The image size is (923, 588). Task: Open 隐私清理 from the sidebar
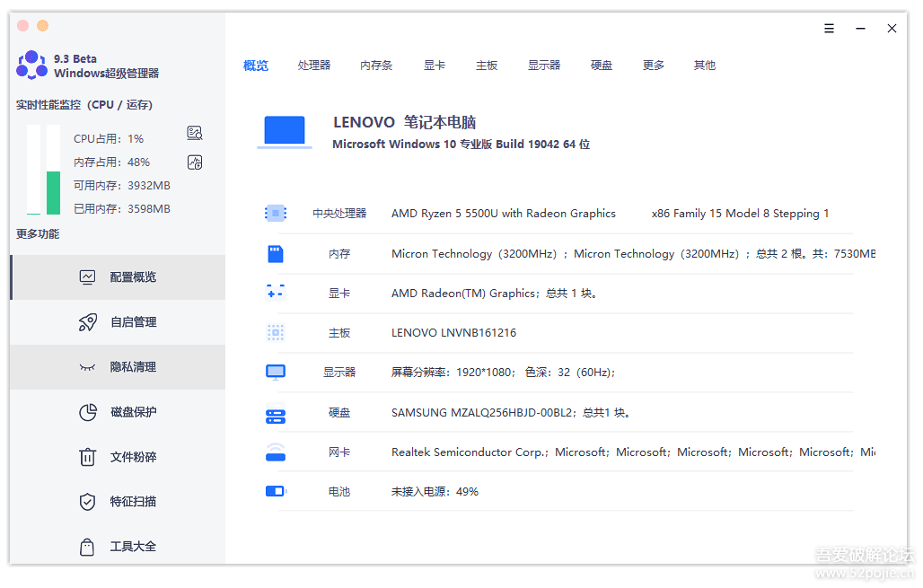pyautogui.click(x=118, y=367)
